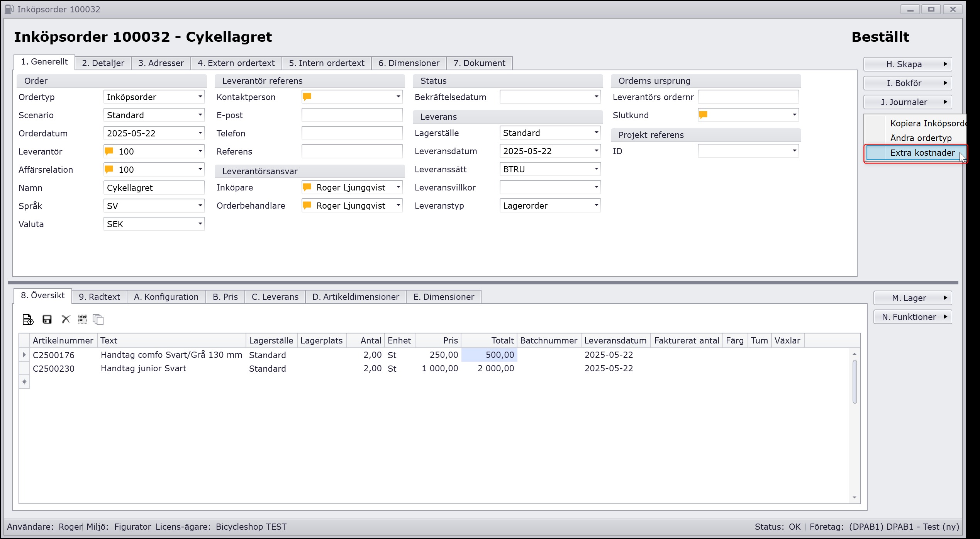980x539 pixels.
Task: Click the select all rows icon
Action: coord(83,319)
